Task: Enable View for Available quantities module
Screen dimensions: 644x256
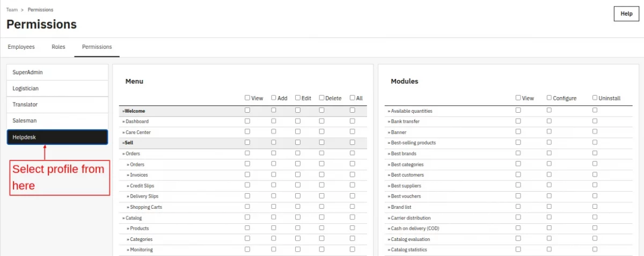Action: tap(518, 110)
